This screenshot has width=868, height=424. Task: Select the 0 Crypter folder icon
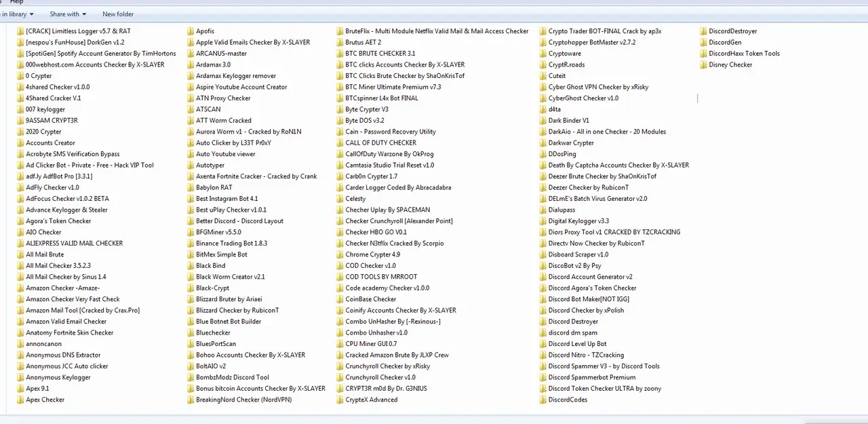coord(20,75)
